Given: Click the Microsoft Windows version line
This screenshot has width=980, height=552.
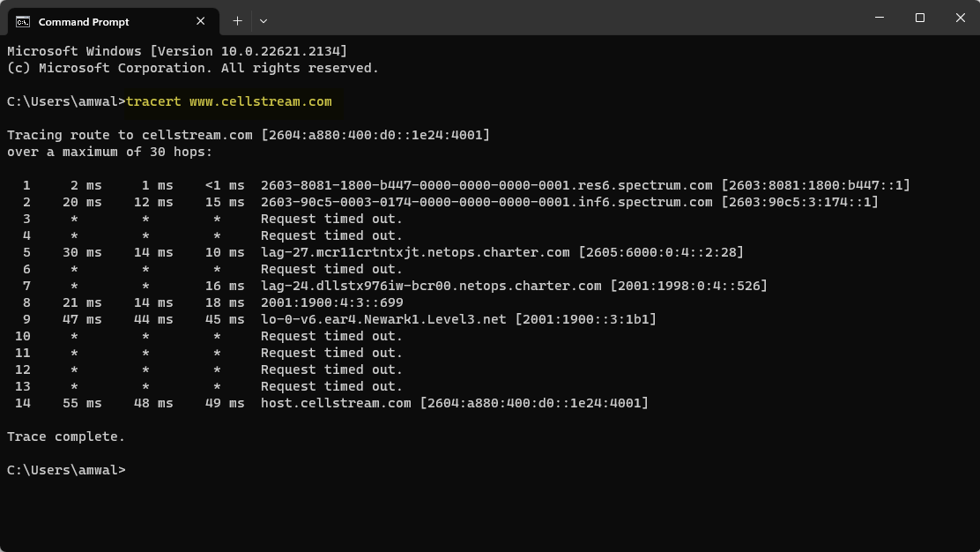Looking at the screenshot, I should coord(176,51).
